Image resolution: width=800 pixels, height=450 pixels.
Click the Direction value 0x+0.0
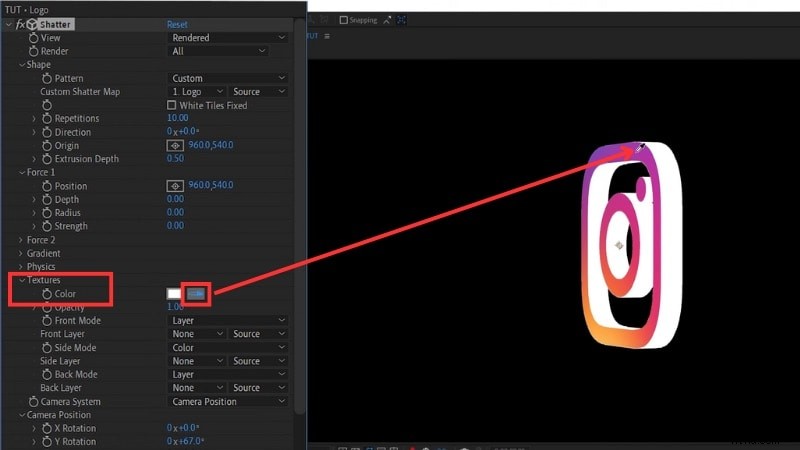click(183, 131)
